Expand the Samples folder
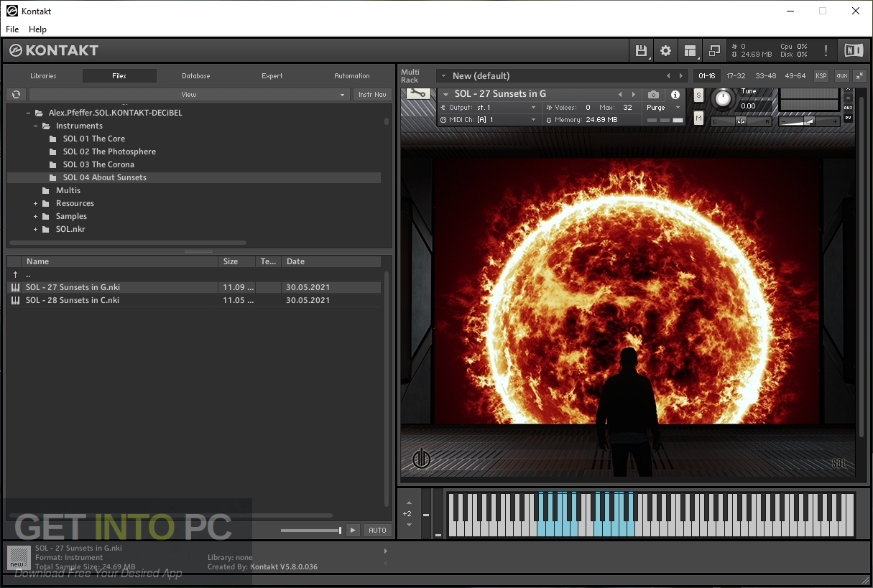 click(x=35, y=216)
